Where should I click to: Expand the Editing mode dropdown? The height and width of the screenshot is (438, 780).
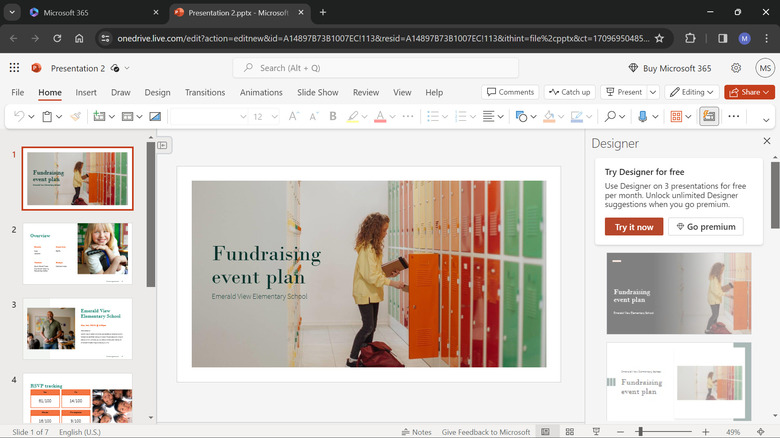coord(692,92)
